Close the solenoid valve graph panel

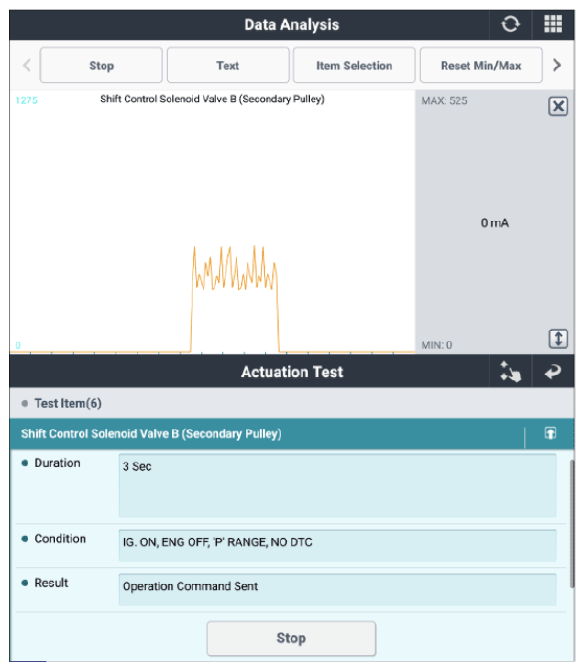coord(558,106)
